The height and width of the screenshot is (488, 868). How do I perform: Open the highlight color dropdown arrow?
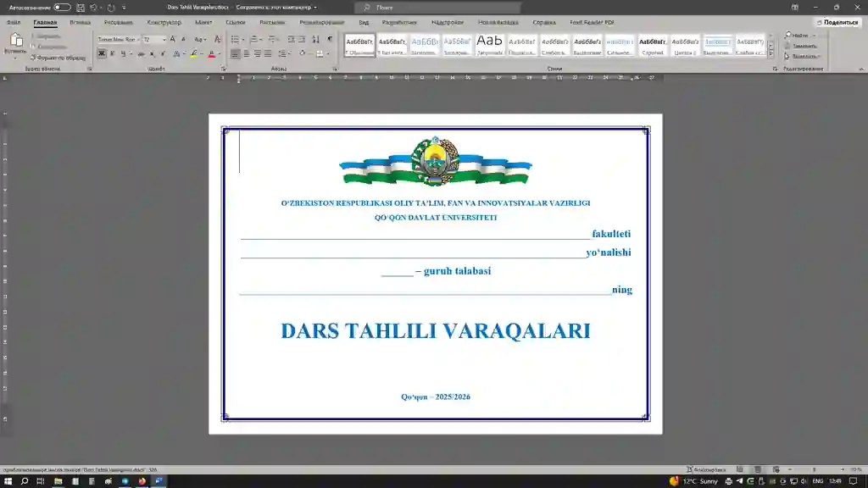click(x=202, y=53)
